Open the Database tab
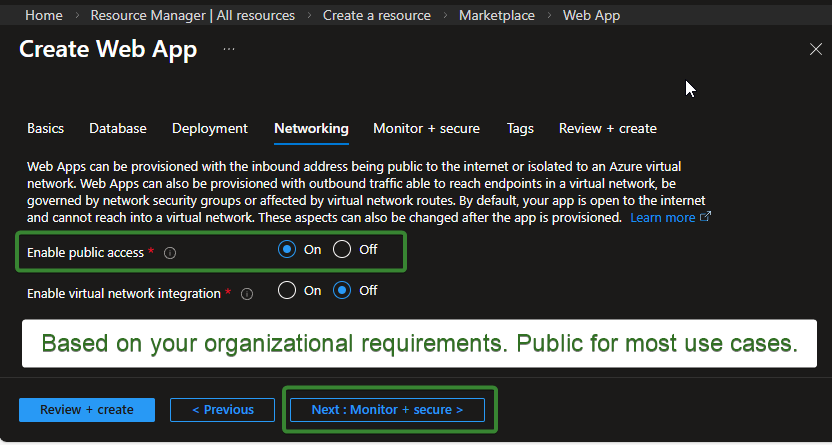Viewport: 832px width, 445px height. pyautogui.click(x=117, y=129)
